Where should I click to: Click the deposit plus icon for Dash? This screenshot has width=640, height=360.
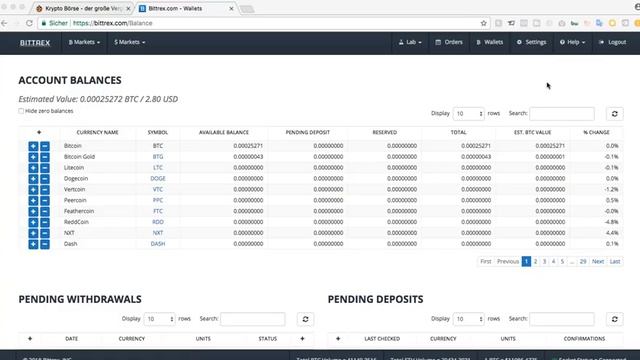(x=33, y=244)
